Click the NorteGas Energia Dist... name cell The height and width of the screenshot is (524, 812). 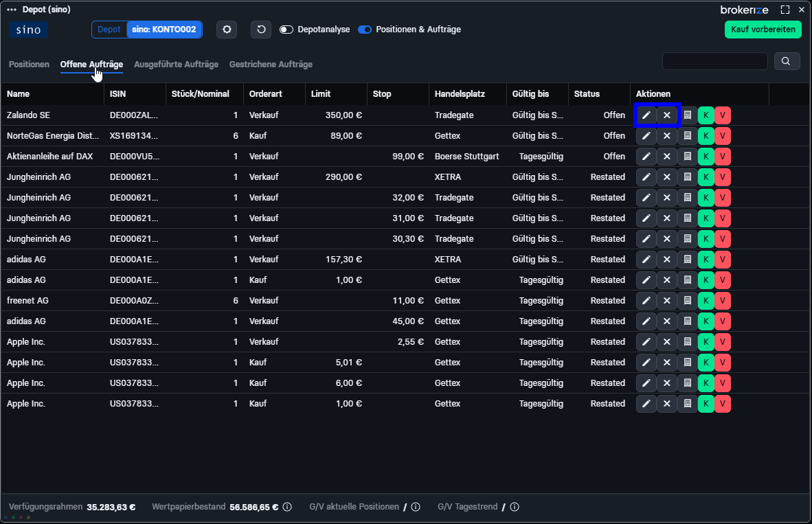click(53, 136)
